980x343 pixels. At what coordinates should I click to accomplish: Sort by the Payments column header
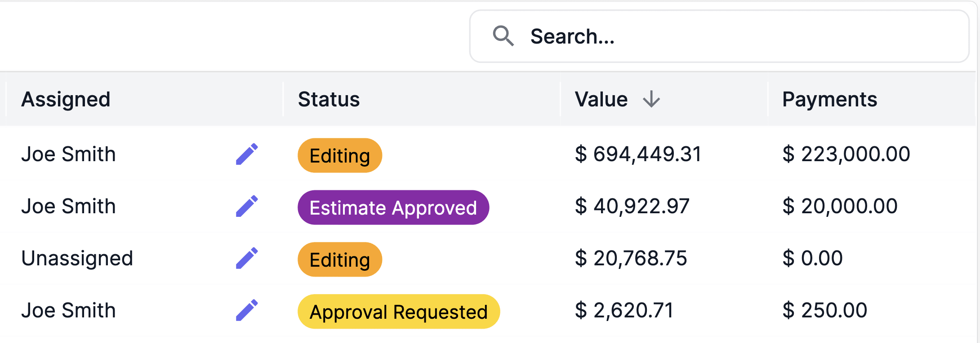[829, 99]
